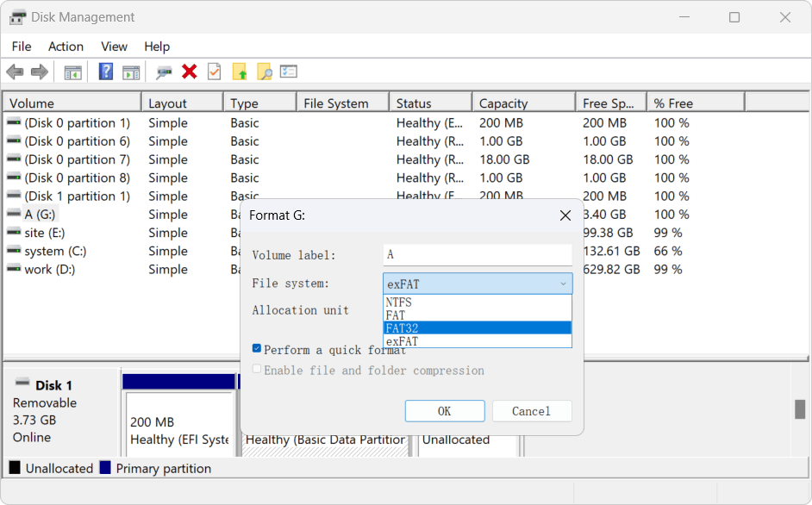Collapse the File system combo box arrow
The height and width of the screenshot is (505, 812).
(563, 284)
